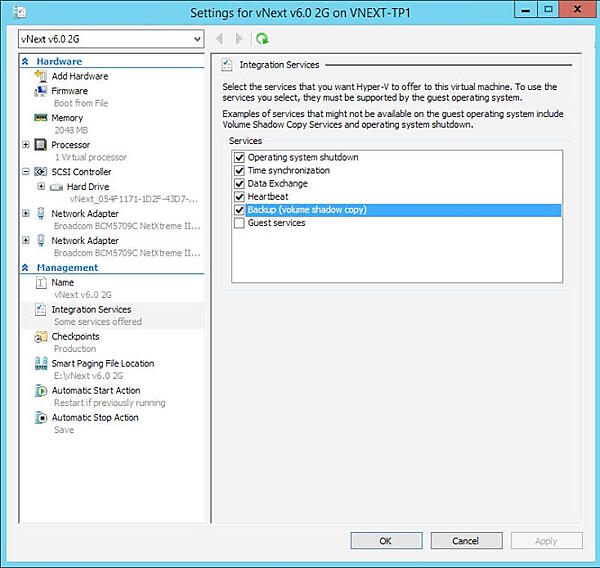Click the green refresh icon in toolbar

[x=262, y=39]
